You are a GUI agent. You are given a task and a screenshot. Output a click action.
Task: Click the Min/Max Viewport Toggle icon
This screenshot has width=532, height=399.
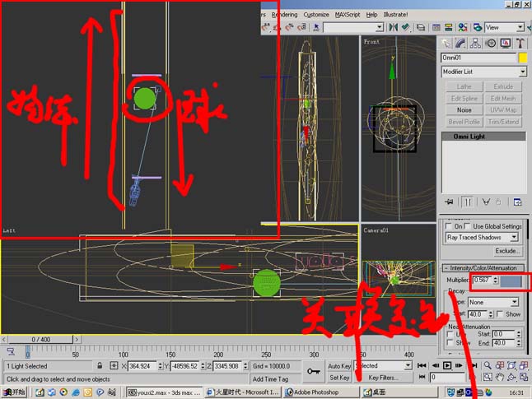pyautogui.click(x=524, y=377)
